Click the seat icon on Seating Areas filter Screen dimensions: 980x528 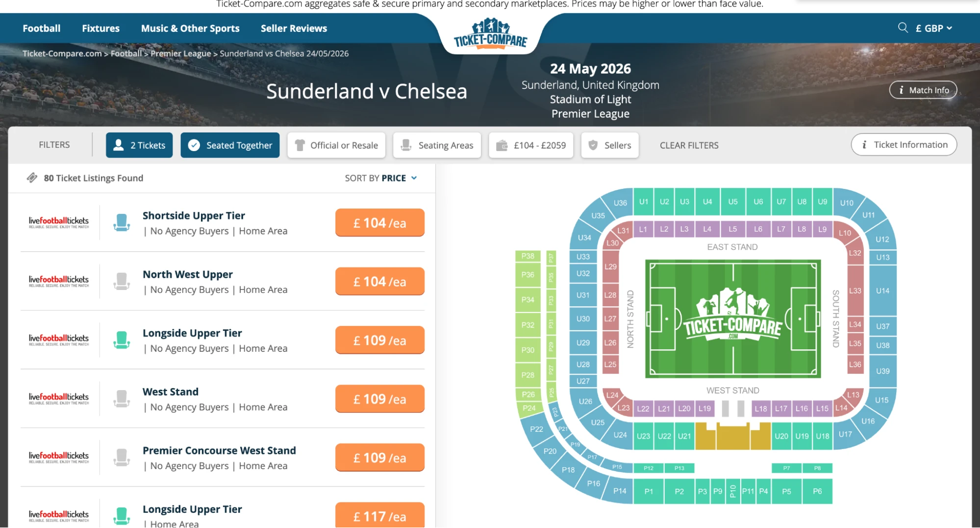tap(405, 145)
